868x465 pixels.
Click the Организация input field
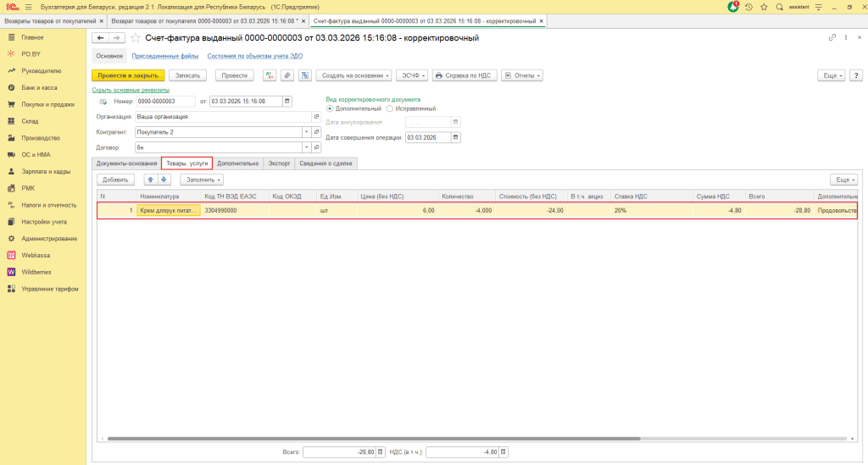click(x=222, y=117)
